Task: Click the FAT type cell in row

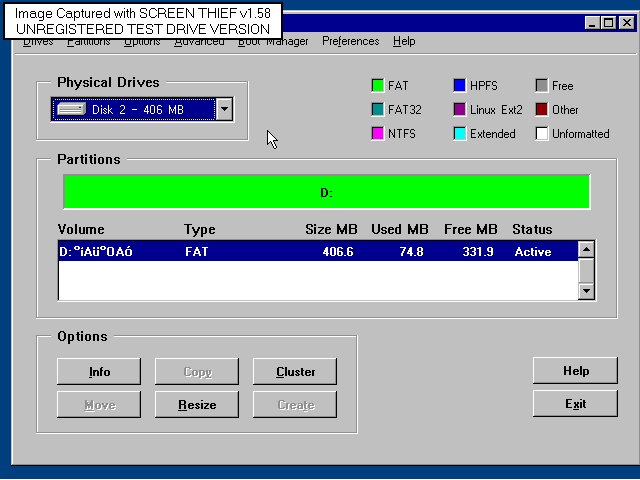Action: (196, 251)
